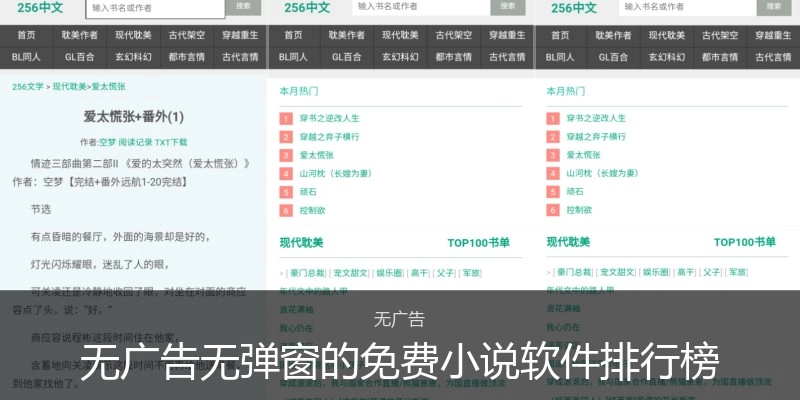Select 玄幻科幻 in reading-page panel navigation

click(x=133, y=57)
